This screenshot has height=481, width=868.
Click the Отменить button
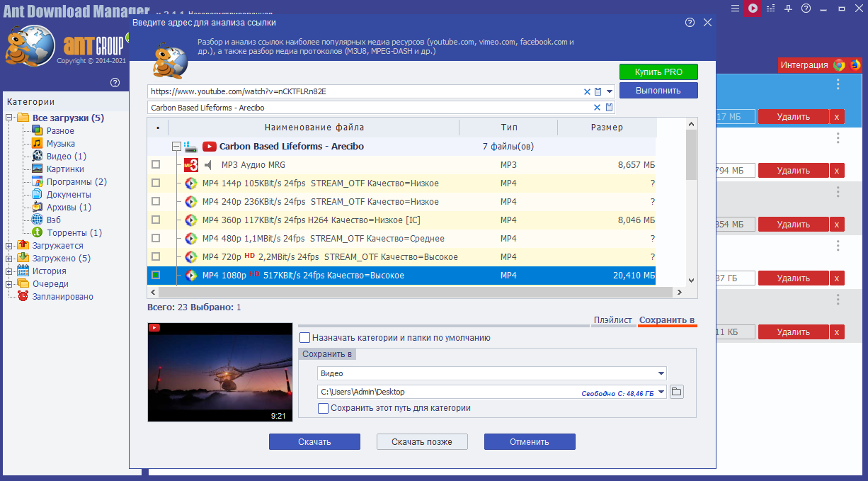coord(530,442)
